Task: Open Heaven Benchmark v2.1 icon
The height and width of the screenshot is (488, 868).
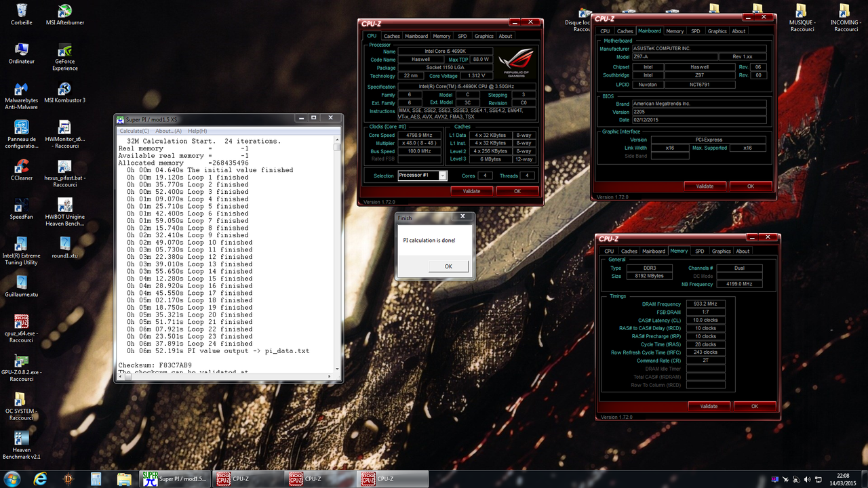Action: pyautogui.click(x=21, y=446)
